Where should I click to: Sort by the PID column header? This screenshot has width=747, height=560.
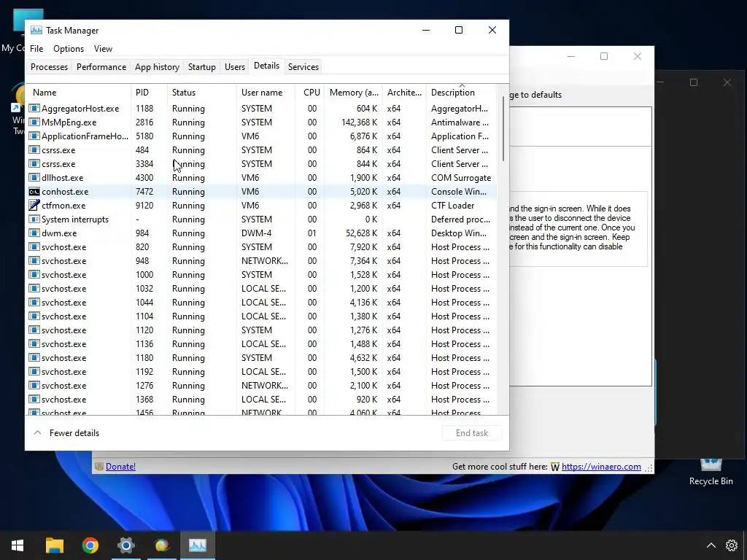(x=149, y=93)
